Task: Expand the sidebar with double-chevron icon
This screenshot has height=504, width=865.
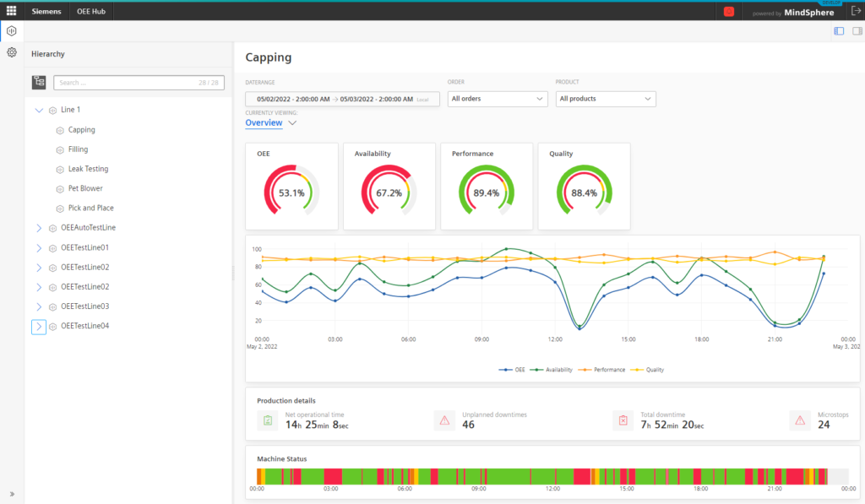Action: tap(12, 494)
